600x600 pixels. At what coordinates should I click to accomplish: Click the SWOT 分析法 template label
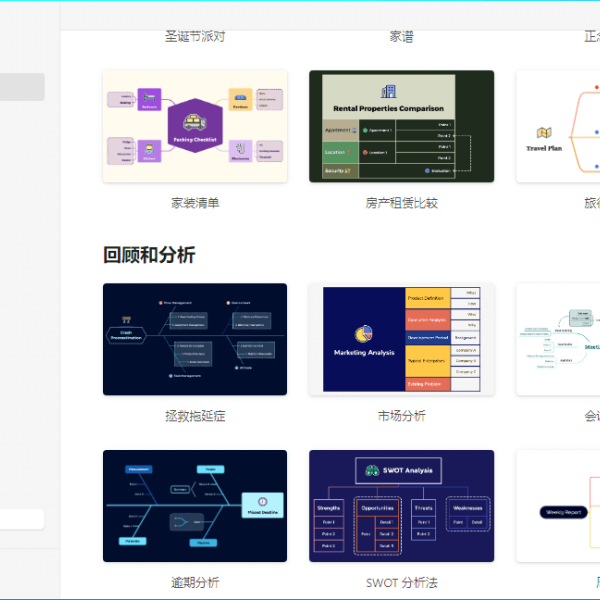coord(401,582)
